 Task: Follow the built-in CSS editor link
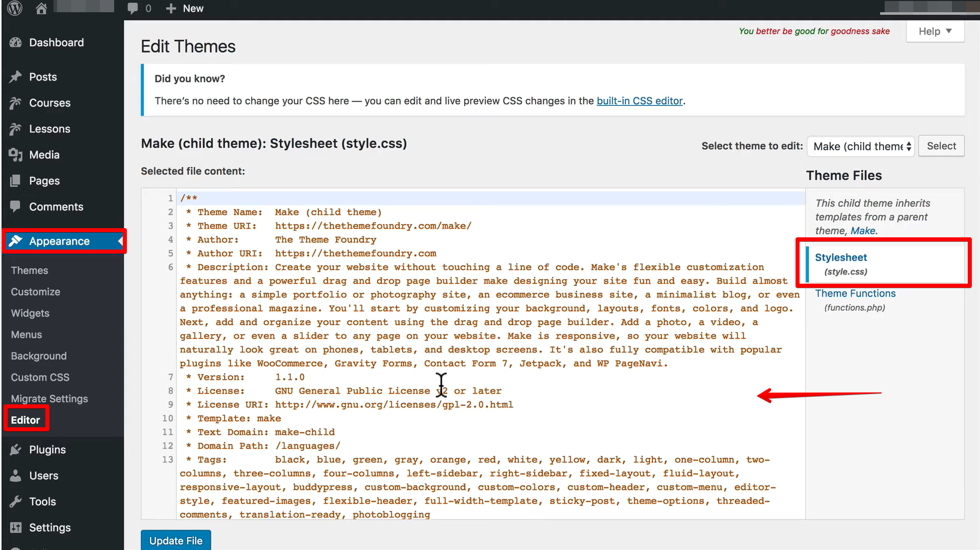coord(640,101)
